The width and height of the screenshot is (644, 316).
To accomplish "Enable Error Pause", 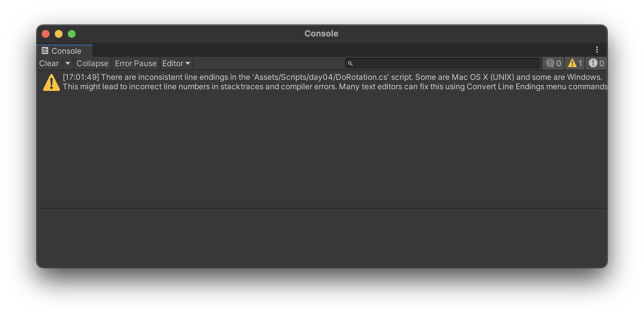I will [136, 63].
